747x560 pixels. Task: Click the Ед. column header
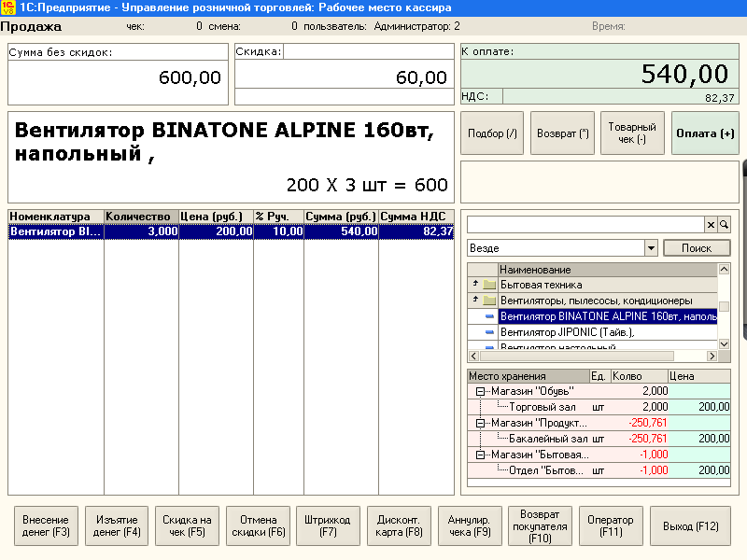(600, 376)
